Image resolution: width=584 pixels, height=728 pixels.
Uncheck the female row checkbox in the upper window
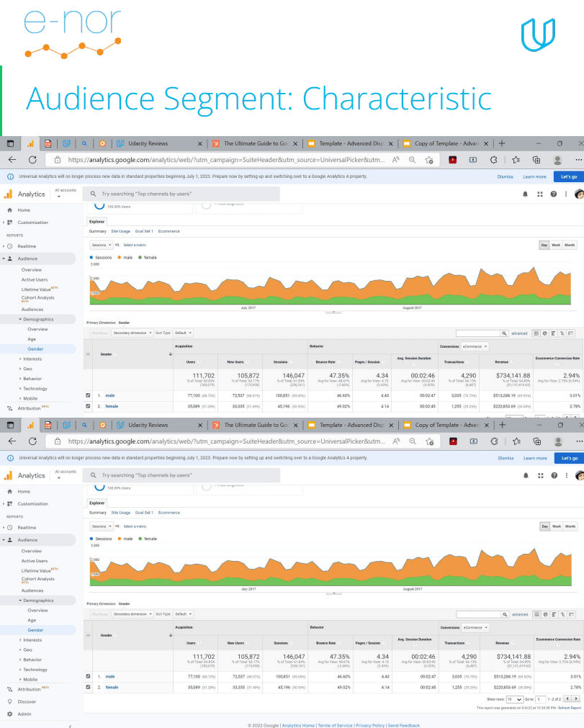point(88,406)
